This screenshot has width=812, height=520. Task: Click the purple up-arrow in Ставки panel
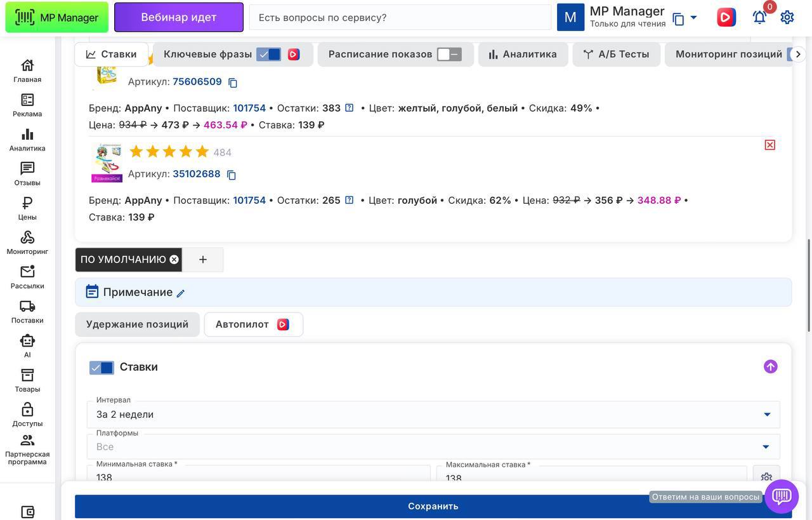pyautogui.click(x=770, y=366)
